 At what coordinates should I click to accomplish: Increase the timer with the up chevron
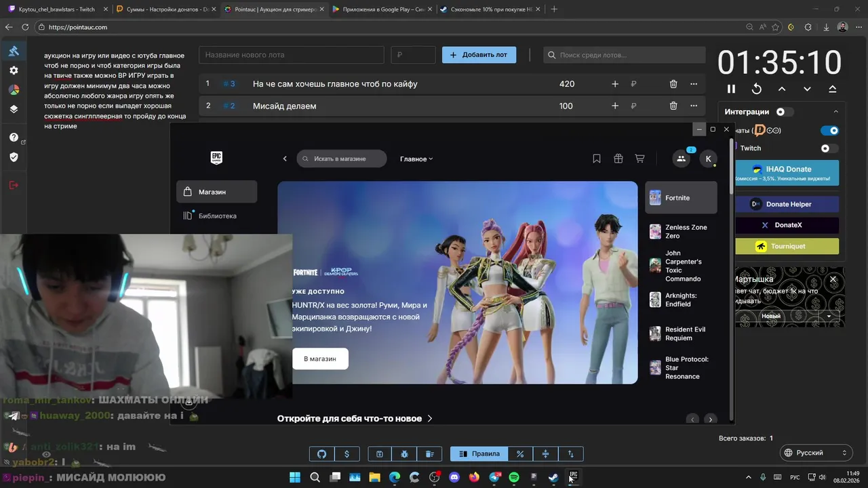click(x=782, y=89)
